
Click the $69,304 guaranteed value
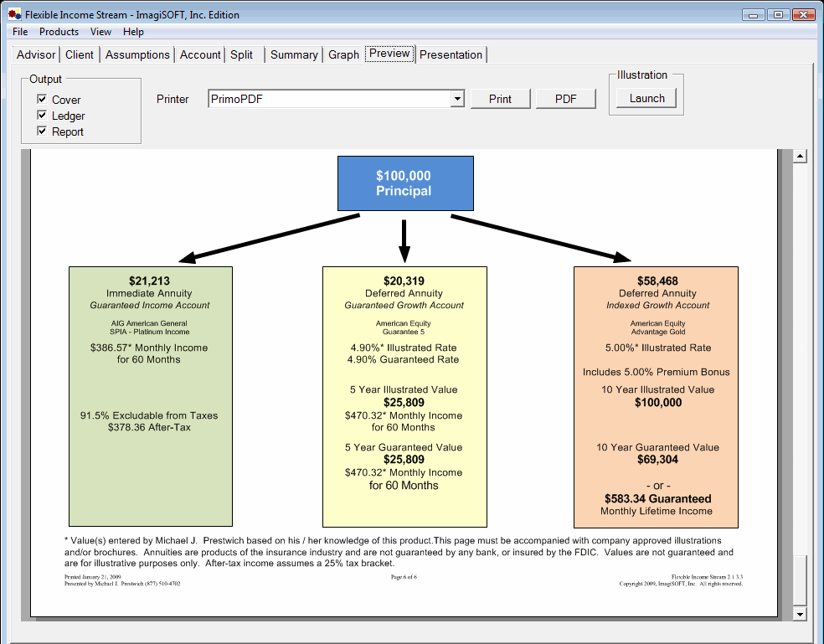[x=657, y=460]
